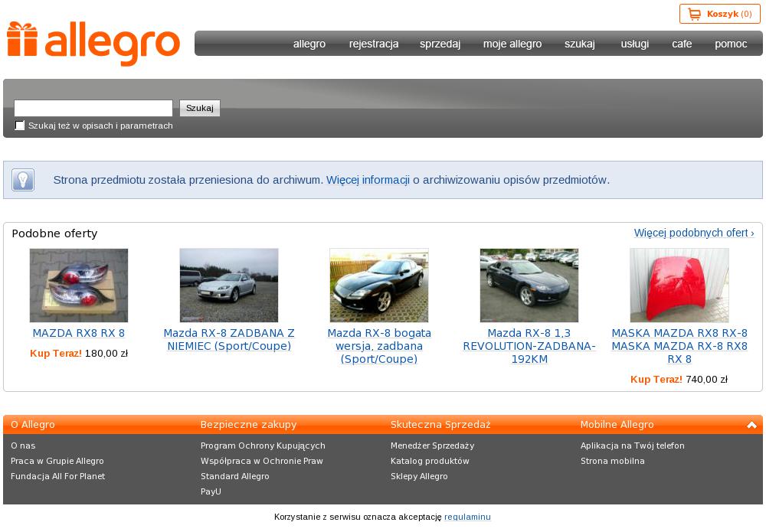Enable search in descriptions and parameters checkbox
The width and height of the screenshot is (766, 532).
click(20, 126)
